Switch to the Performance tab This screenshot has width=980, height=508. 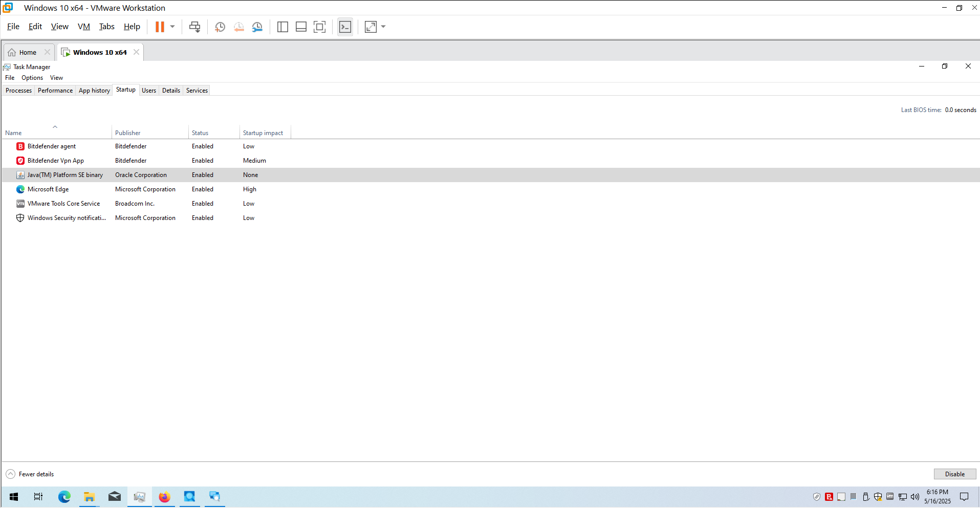pos(55,91)
